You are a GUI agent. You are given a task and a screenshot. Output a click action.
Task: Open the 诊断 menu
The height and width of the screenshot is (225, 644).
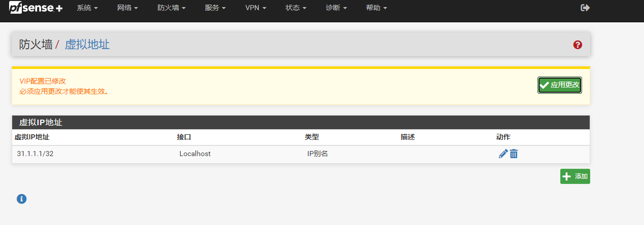pyautogui.click(x=336, y=8)
